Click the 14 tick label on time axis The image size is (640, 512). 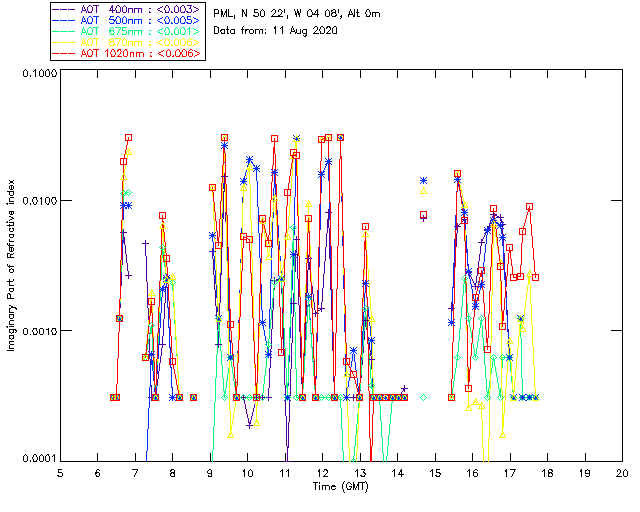click(x=397, y=473)
